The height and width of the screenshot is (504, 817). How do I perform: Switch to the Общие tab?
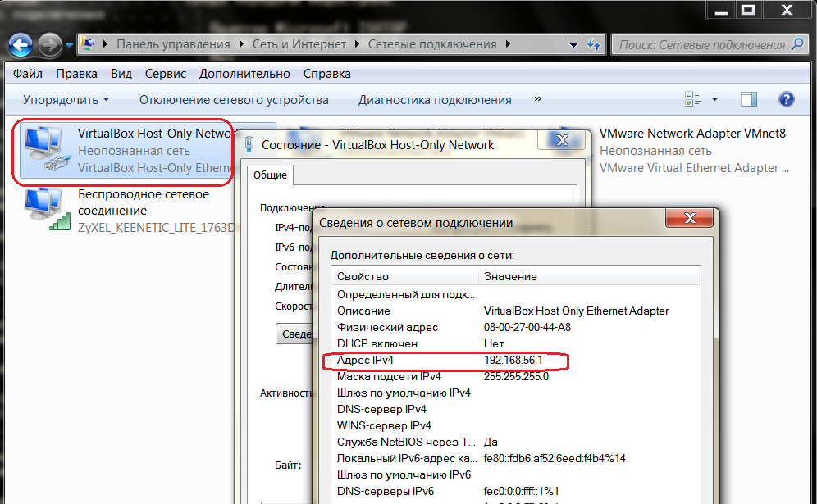270,175
